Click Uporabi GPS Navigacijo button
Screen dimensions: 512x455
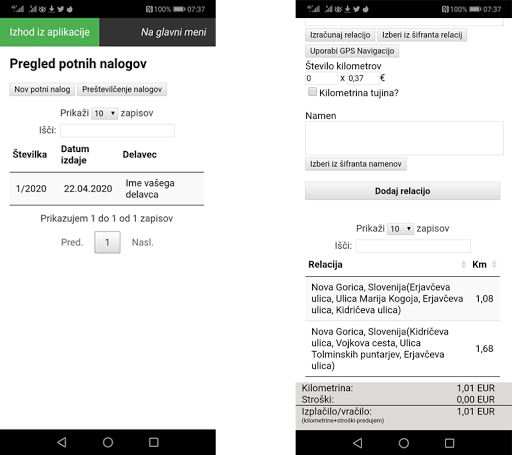click(352, 51)
